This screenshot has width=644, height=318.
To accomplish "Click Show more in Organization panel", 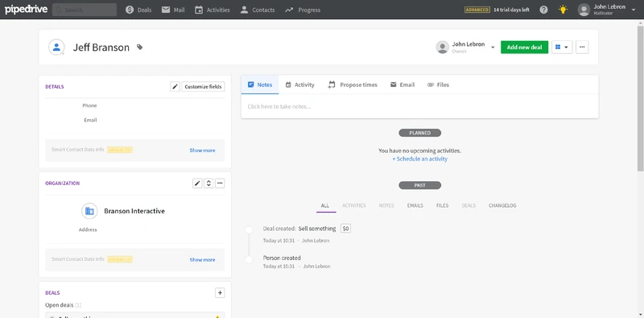I will [x=202, y=260].
